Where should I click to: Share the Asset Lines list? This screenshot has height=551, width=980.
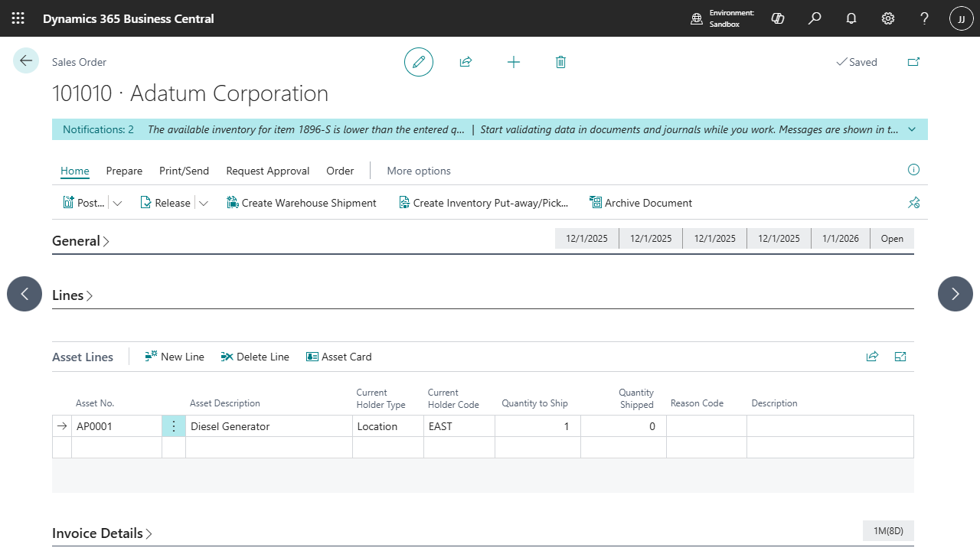tap(872, 357)
